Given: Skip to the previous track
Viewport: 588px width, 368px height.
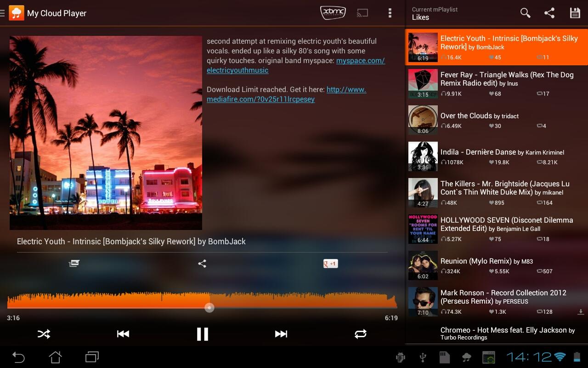Looking at the screenshot, I should (x=123, y=334).
